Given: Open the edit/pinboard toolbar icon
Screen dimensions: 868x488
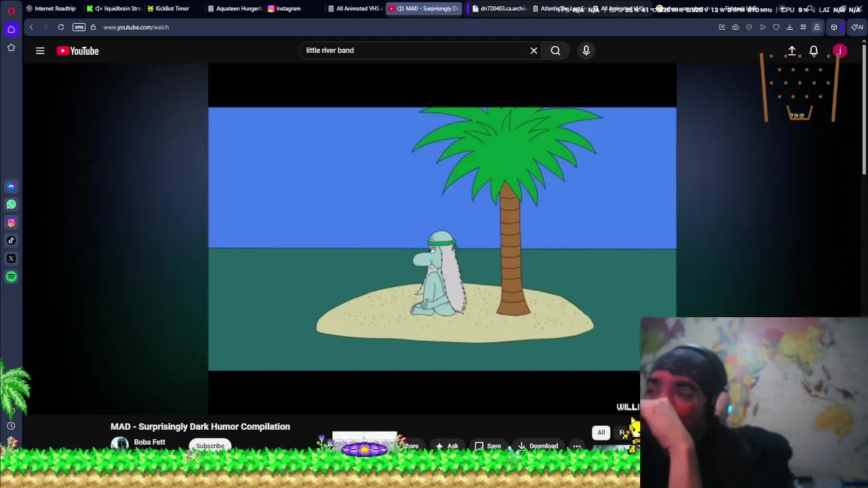Looking at the screenshot, I should point(722,27).
